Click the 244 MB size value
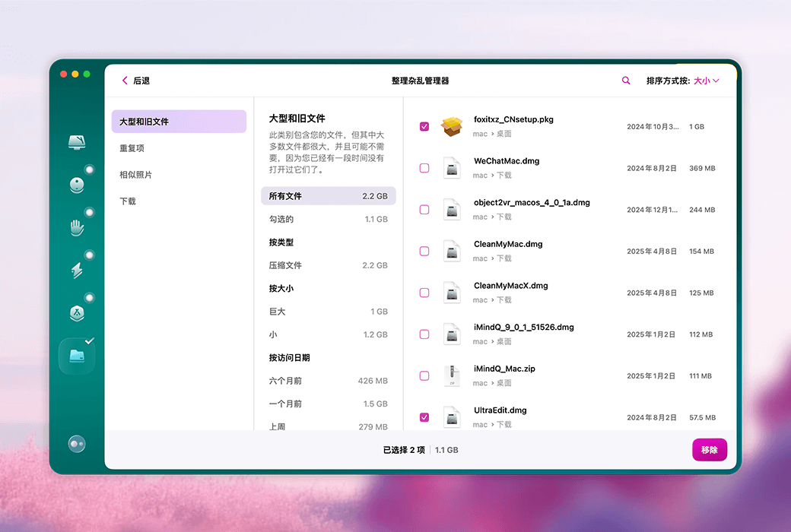791x532 pixels. [702, 210]
